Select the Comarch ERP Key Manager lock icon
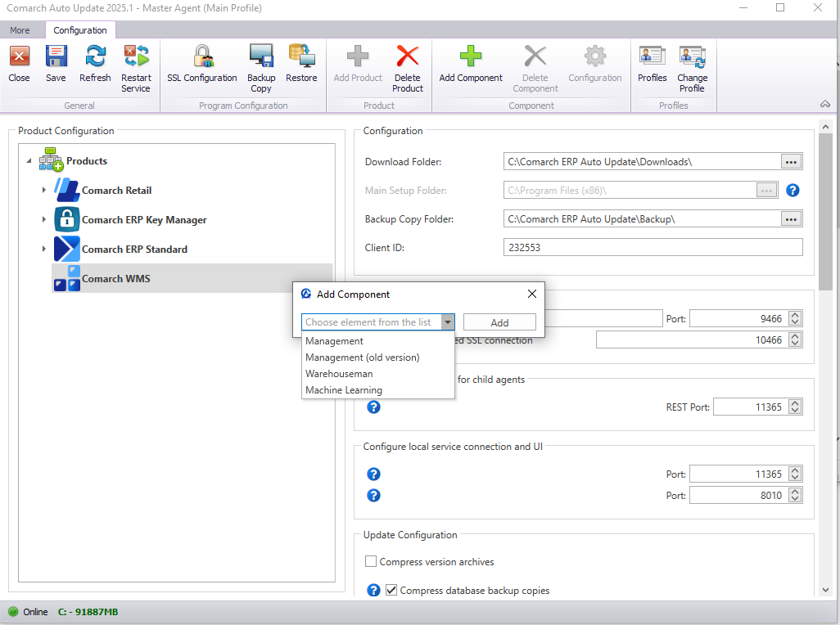The height and width of the screenshot is (625, 840). pyautogui.click(x=67, y=219)
